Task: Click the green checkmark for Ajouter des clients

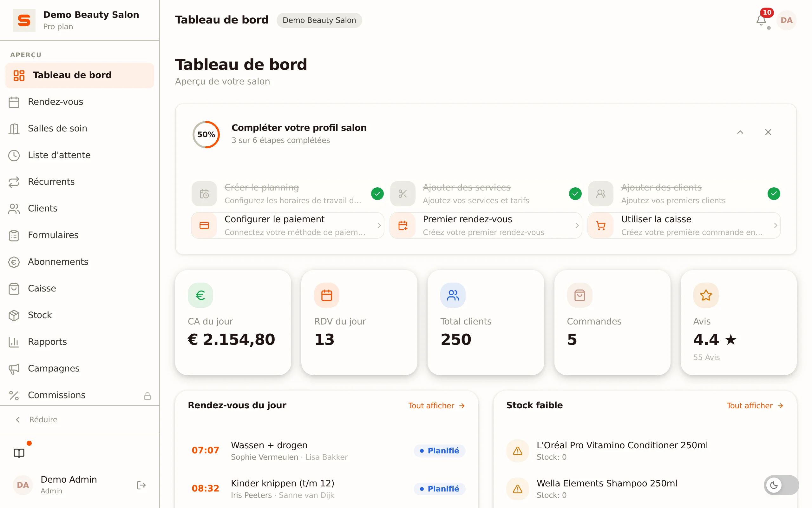Action: [x=774, y=194]
